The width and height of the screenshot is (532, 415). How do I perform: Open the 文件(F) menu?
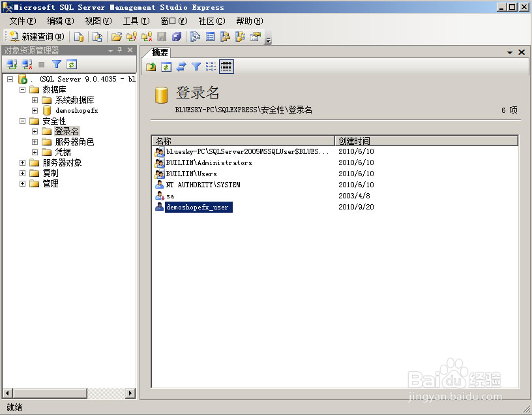(x=22, y=21)
